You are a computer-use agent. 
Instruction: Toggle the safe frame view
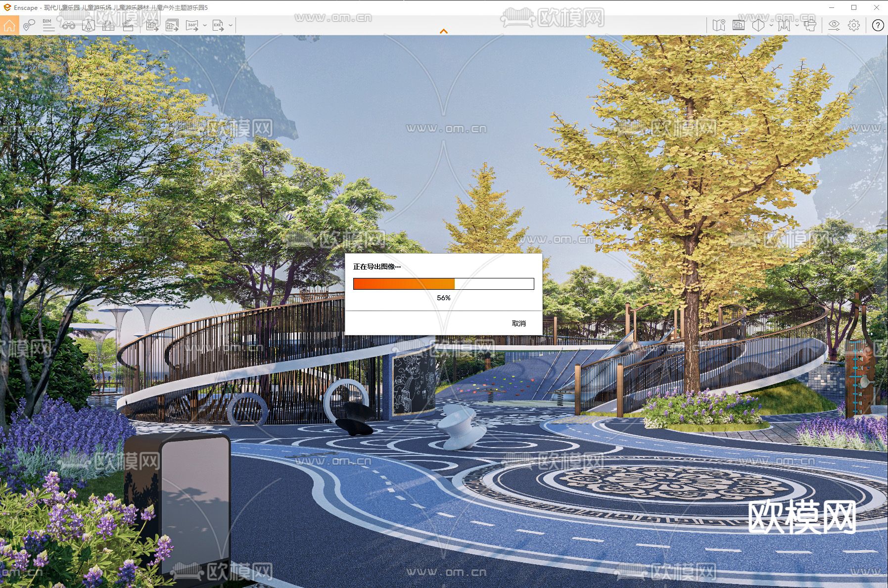coord(739,25)
